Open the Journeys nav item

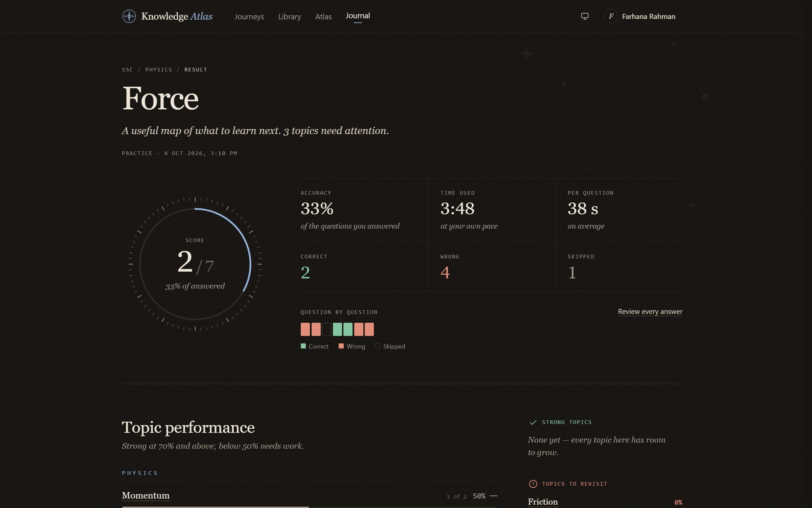point(249,17)
